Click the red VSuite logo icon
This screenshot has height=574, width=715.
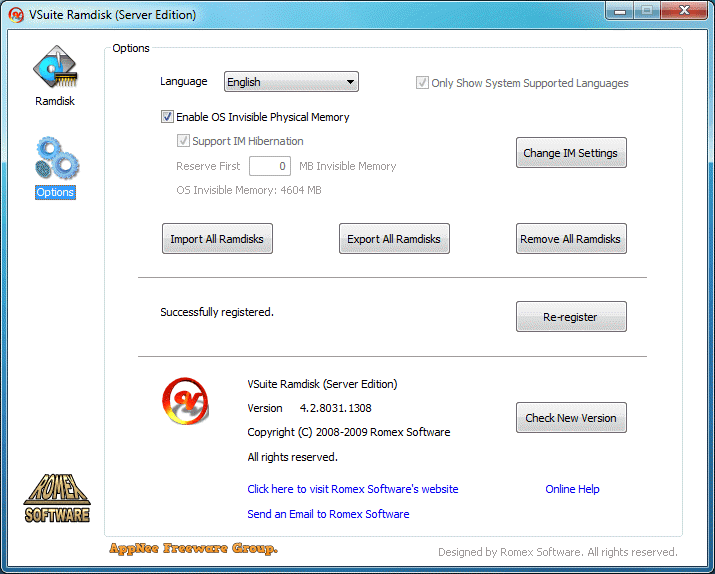coord(186,401)
